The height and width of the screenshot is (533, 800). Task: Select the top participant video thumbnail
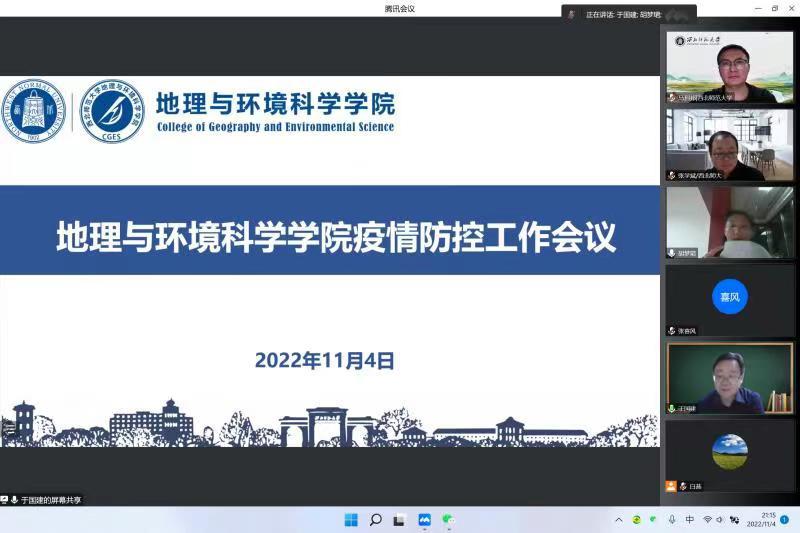[729, 67]
